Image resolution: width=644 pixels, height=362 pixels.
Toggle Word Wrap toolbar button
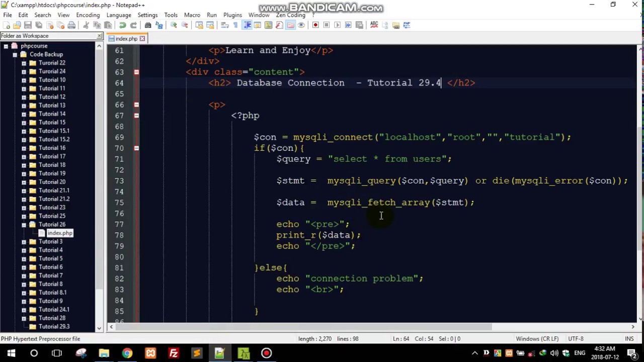225,25
